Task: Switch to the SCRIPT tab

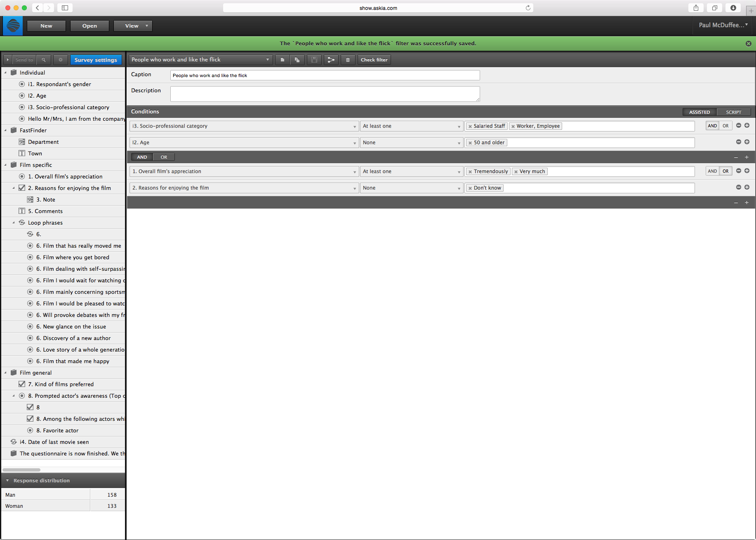Action: click(733, 112)
